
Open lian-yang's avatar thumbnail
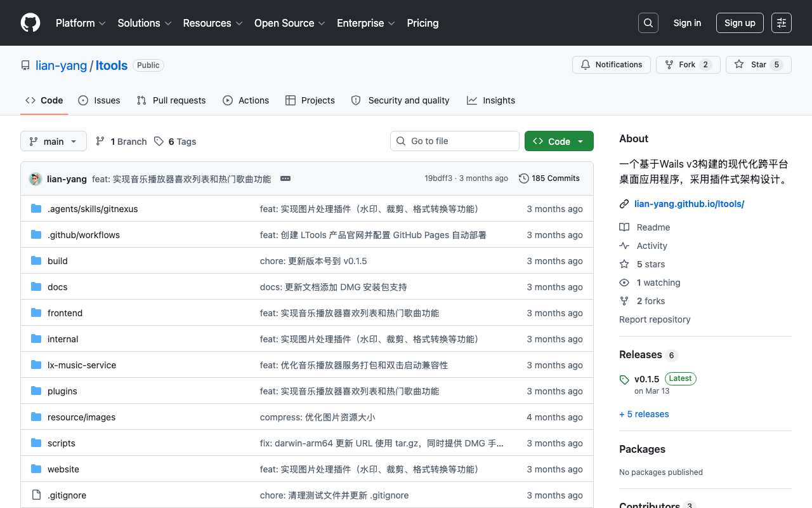tap(36, 179)
